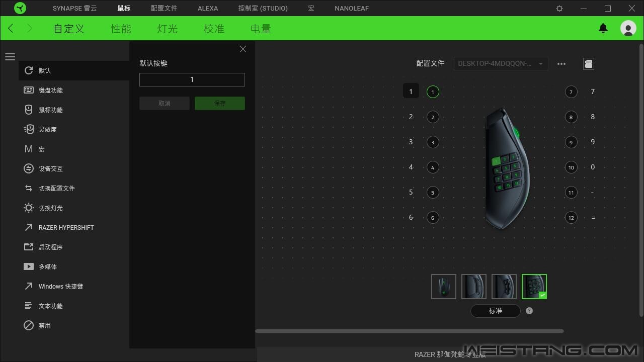Open the notifications bell
The image size is (644, 362).
pyautogui.click(x=603, y=28)
